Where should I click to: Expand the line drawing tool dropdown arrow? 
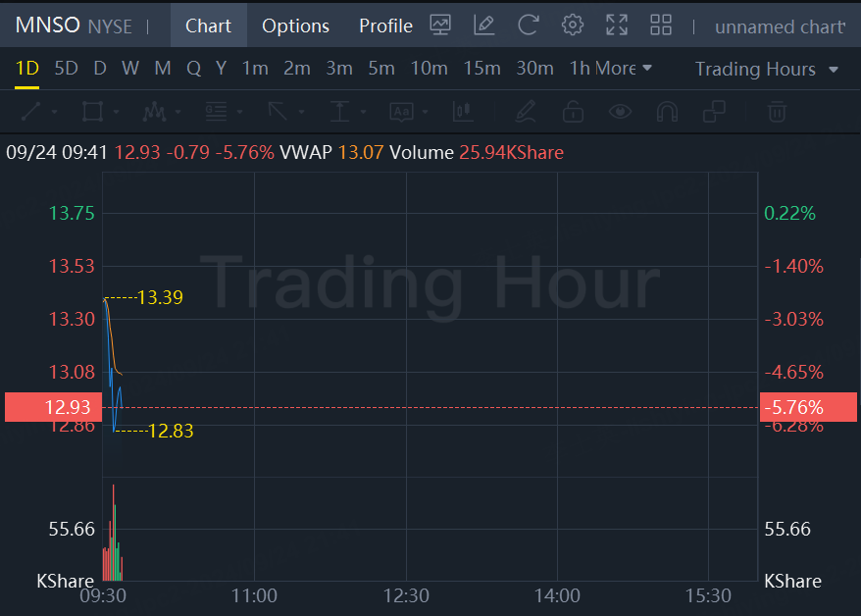(54, 113)
